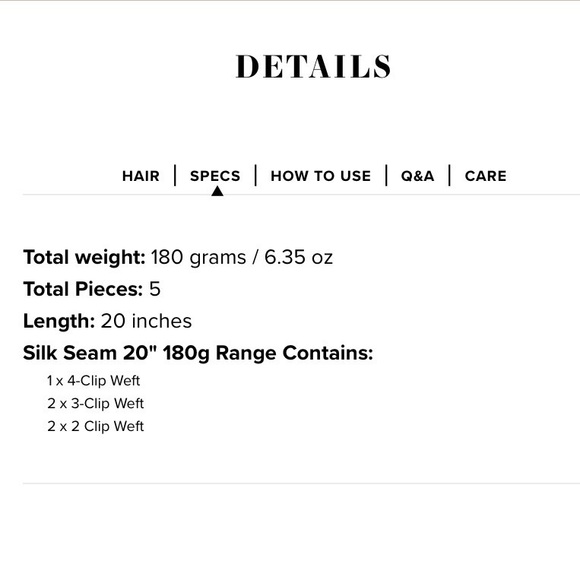Switch to the HOW TO USE tab

point(321,176)
